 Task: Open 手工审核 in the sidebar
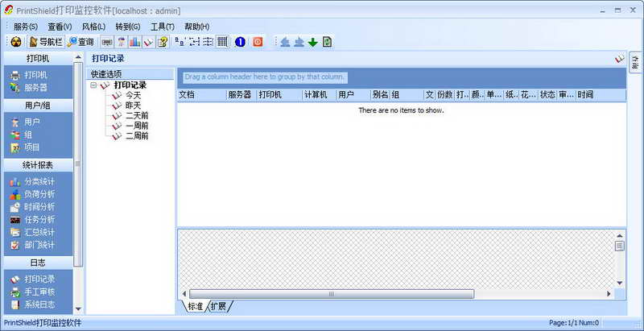coord(32,292)
